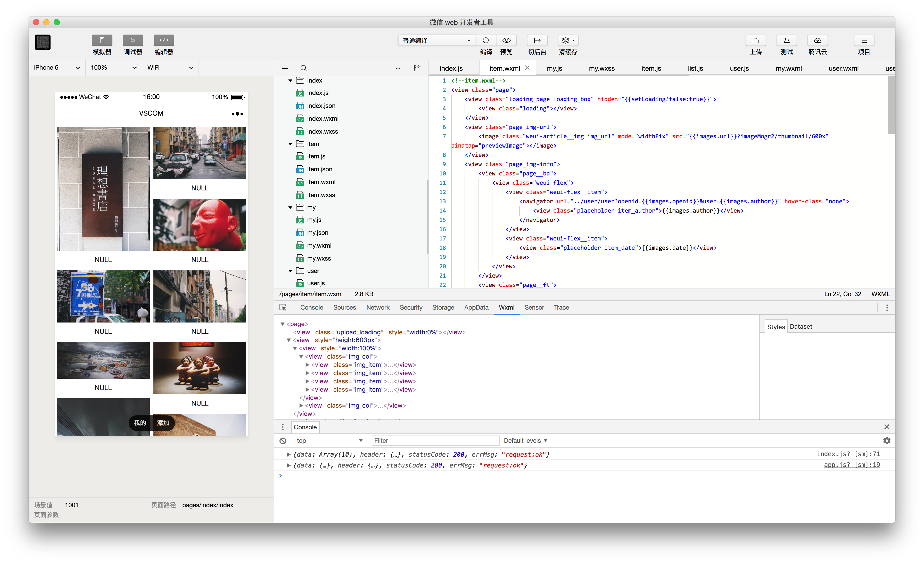Click the preview (预览) eye icon
924x564 pixels.
pyautogui.click(x=506, y=40)
